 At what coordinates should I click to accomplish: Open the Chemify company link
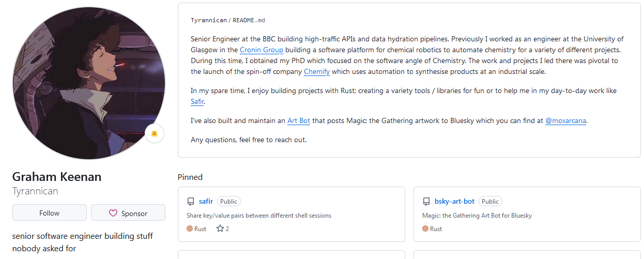pyautogui.click(x=317, y=72)
